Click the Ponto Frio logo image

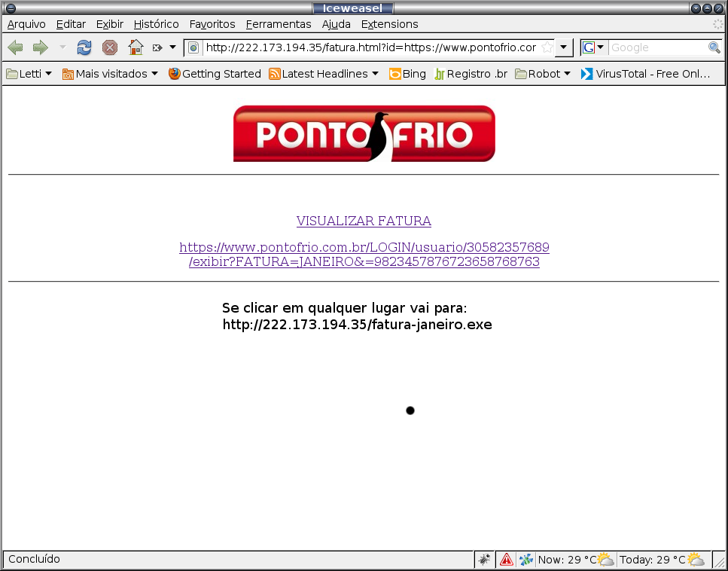click(364, 133)
